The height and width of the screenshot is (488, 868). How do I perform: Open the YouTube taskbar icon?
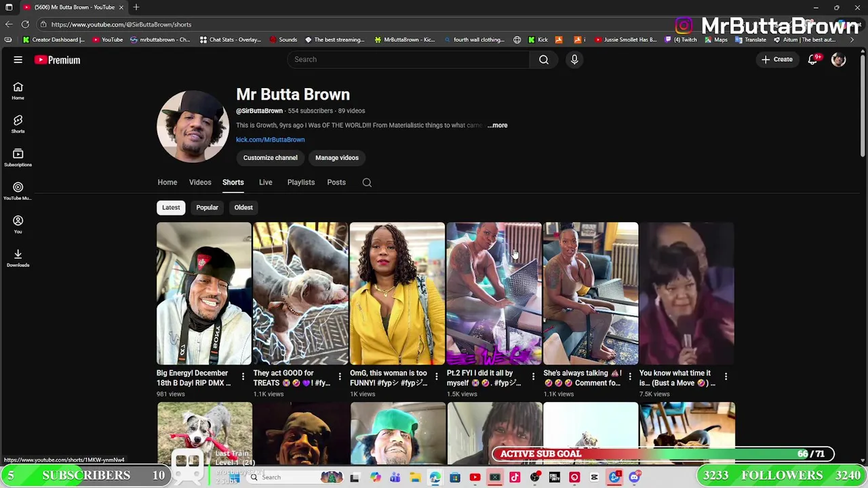475,477
